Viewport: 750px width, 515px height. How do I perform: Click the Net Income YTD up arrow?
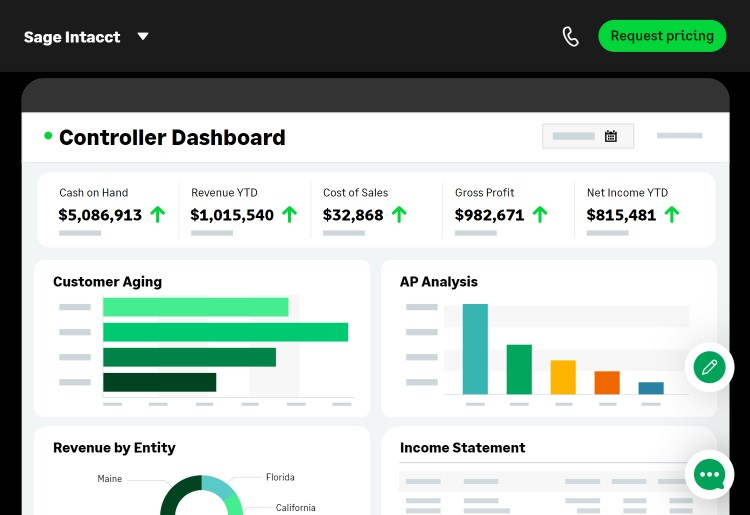[x=672, y=214]
